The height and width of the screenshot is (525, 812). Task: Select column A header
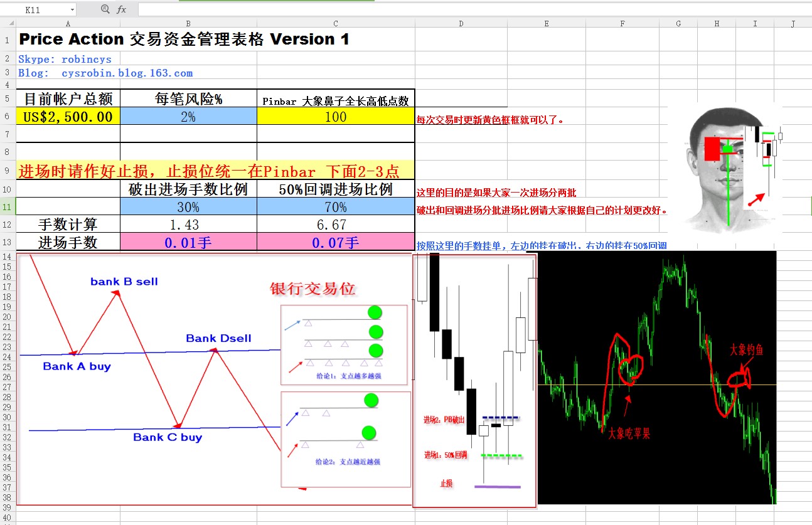tap(68, 24)
